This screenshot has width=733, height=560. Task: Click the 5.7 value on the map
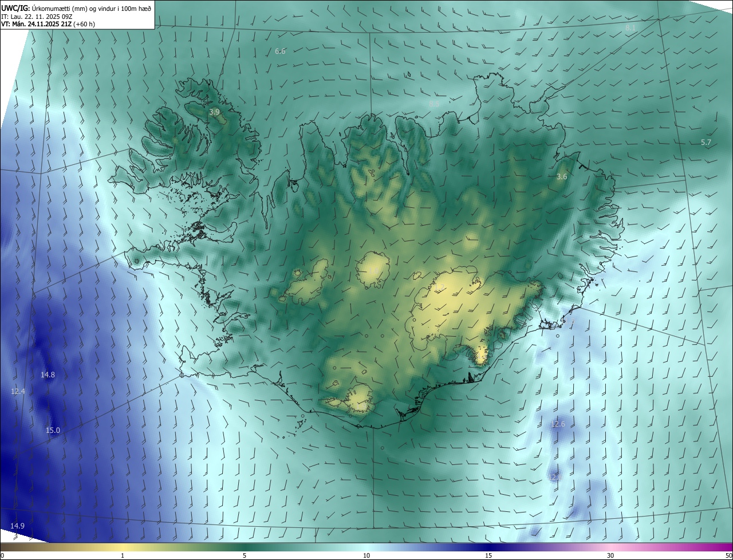click(706, 142)
